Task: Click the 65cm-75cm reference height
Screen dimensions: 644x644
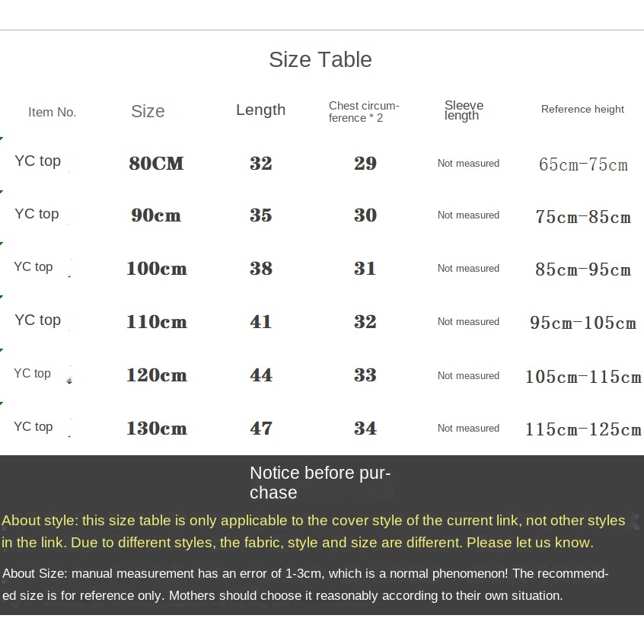Action: click(583, 164)
